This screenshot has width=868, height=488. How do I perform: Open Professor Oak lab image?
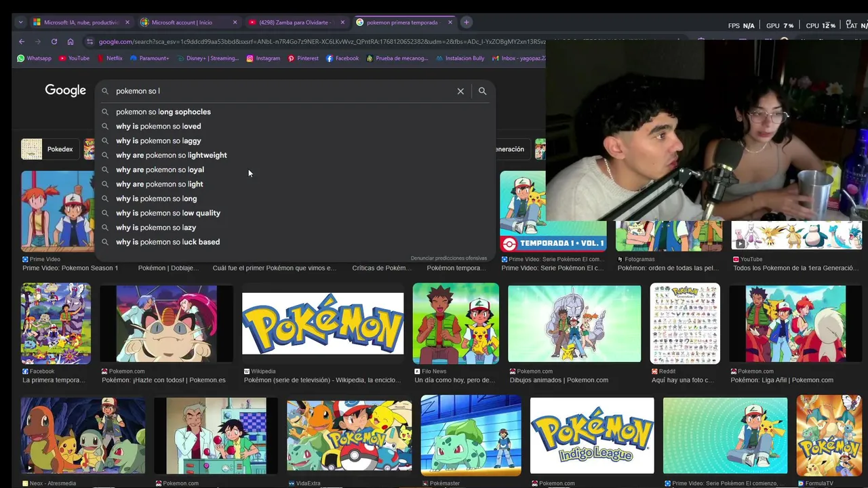(216, 435)
